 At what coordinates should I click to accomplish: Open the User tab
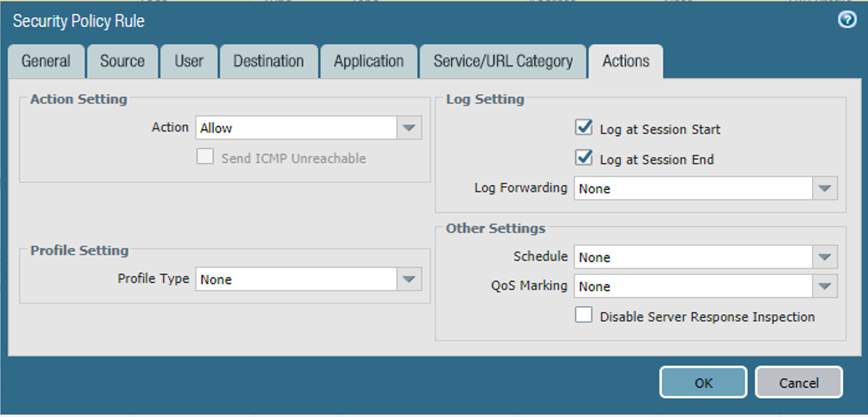(189, 61)
